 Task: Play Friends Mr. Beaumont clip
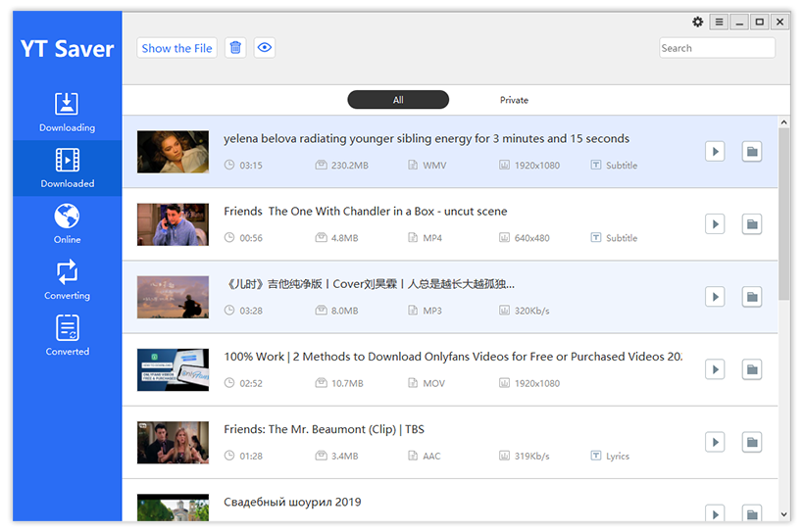(x=715, y=442)
